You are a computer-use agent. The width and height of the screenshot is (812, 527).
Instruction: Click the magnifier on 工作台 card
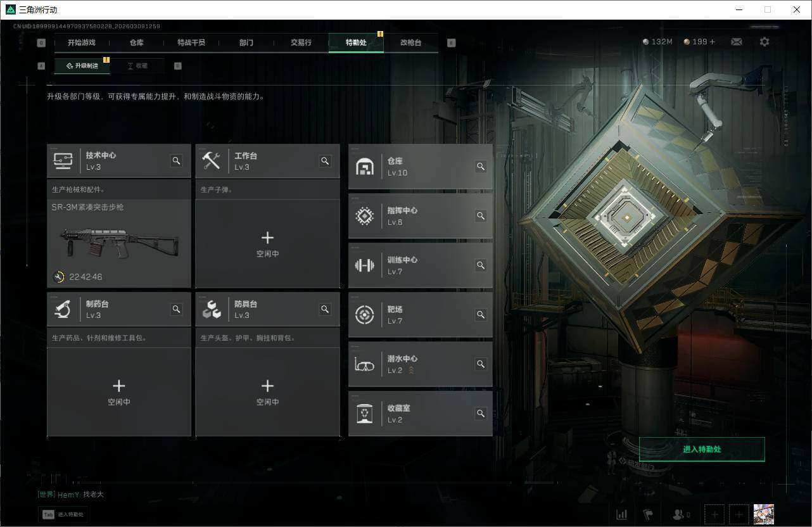point(325,161)
